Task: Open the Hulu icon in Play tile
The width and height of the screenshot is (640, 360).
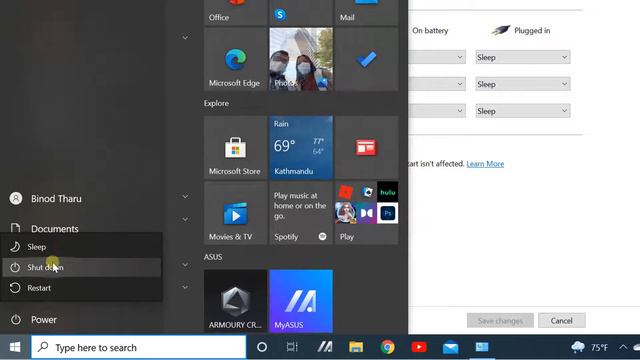Action: 387,192
